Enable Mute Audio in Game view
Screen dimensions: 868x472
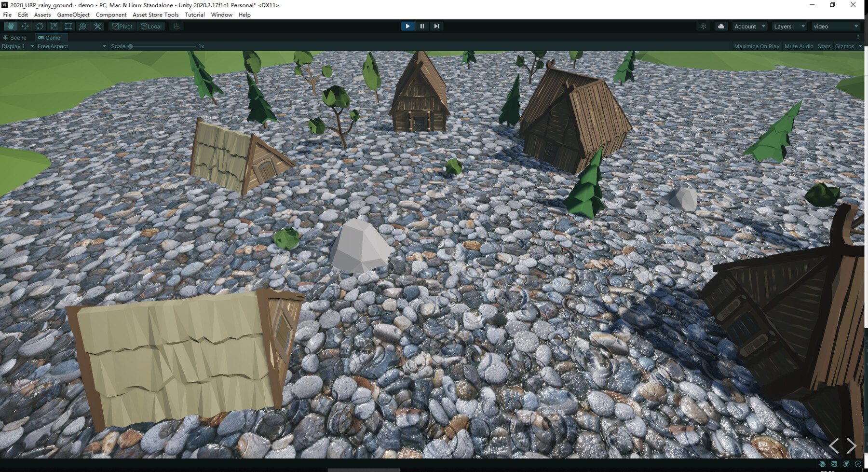(x=799, y=46)
